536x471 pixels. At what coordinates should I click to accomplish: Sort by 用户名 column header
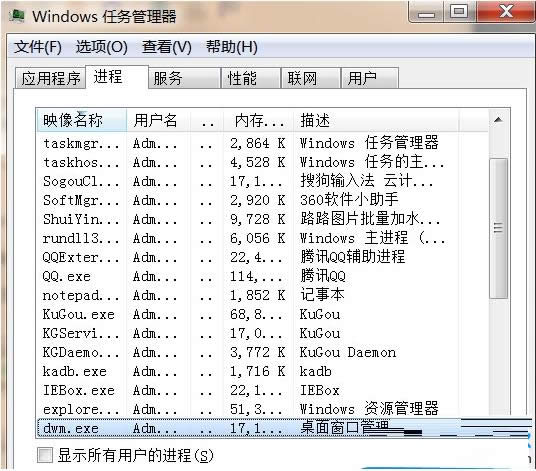158,120
